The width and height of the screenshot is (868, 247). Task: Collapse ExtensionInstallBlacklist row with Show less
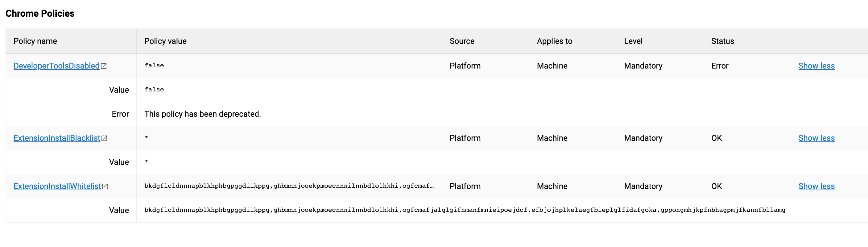[x=816, y=138]
